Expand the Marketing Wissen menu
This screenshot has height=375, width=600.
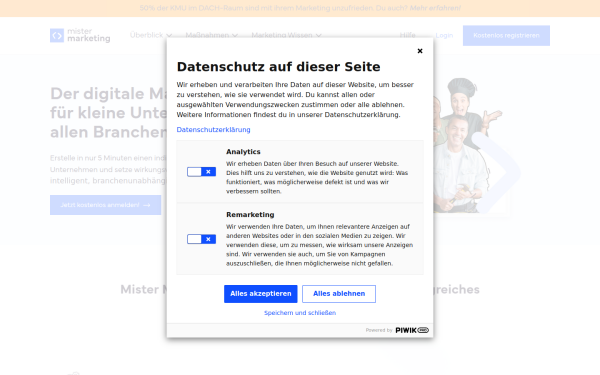286,35
